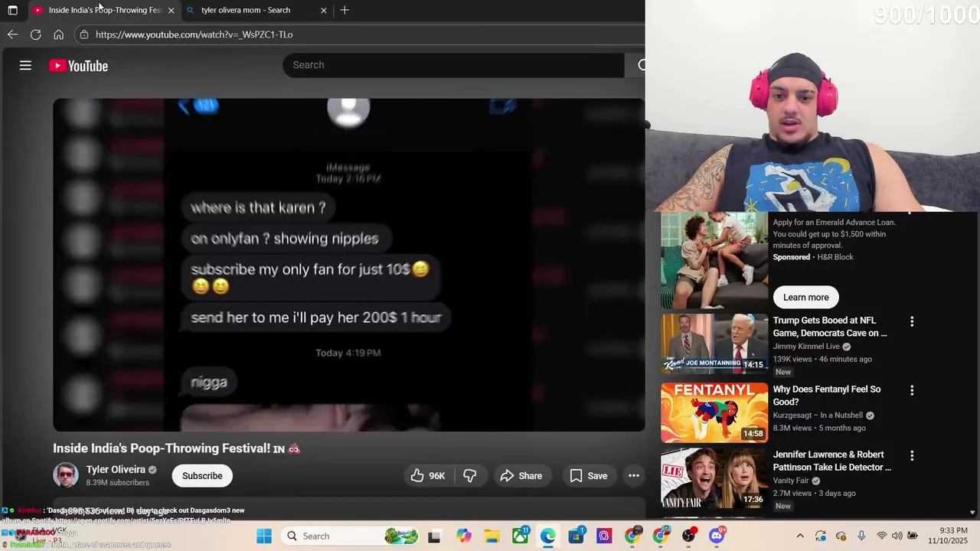Open the Vanity Fair channel link
Viewport: 980px width, 551px height.
pyautogui.click(x=791, y=481)
